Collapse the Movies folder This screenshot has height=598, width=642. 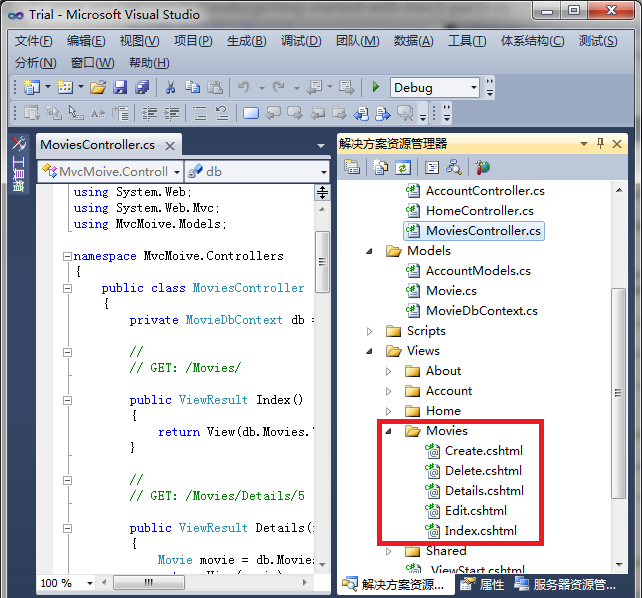pos(389,431)
